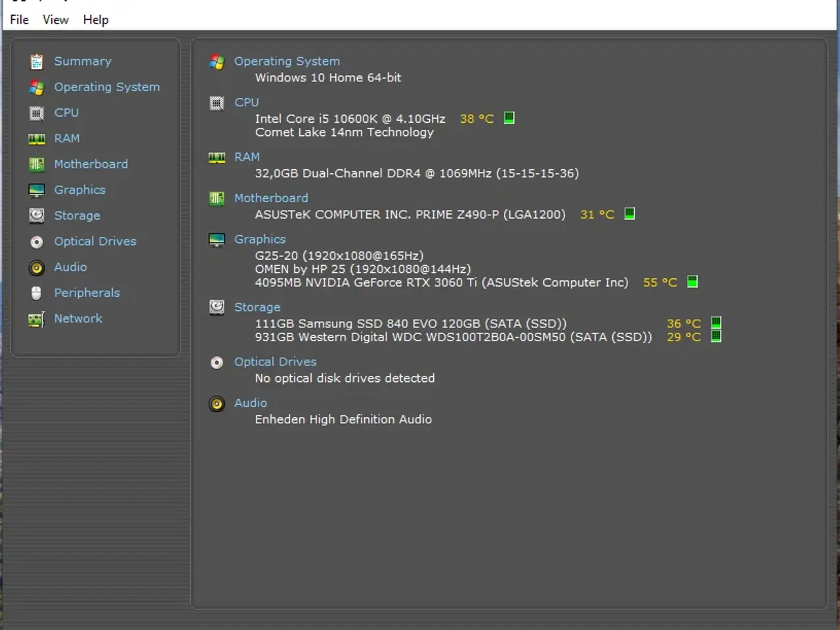Select Audio in the sidebar

(x=70, y=266)
